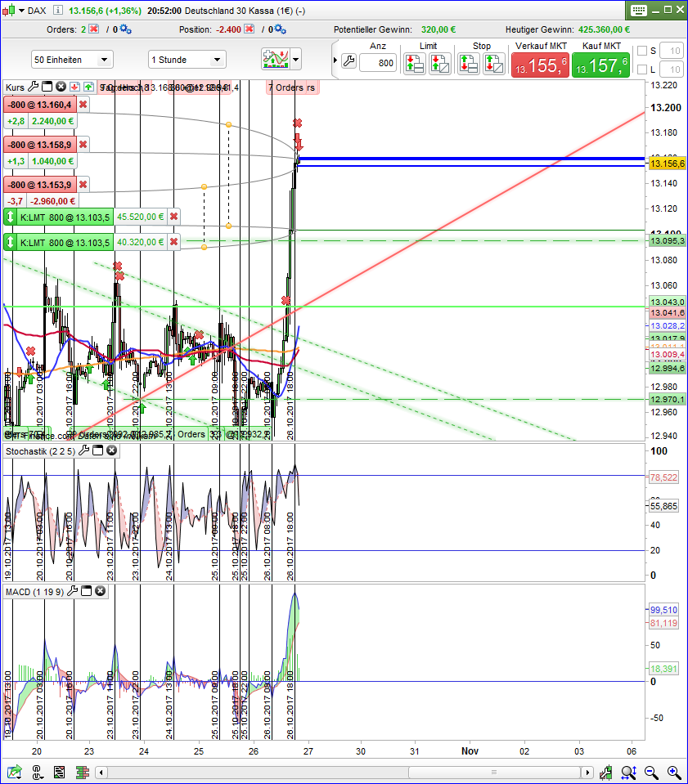Open the on-screen keyboard icon
Viewport: 688px width, 784px height.
[x=638, y=10]
